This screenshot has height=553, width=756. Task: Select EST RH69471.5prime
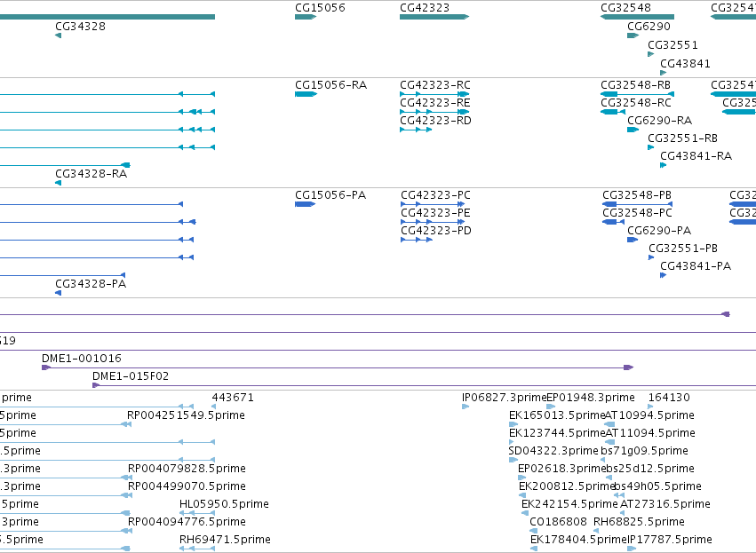pos(225,540)
